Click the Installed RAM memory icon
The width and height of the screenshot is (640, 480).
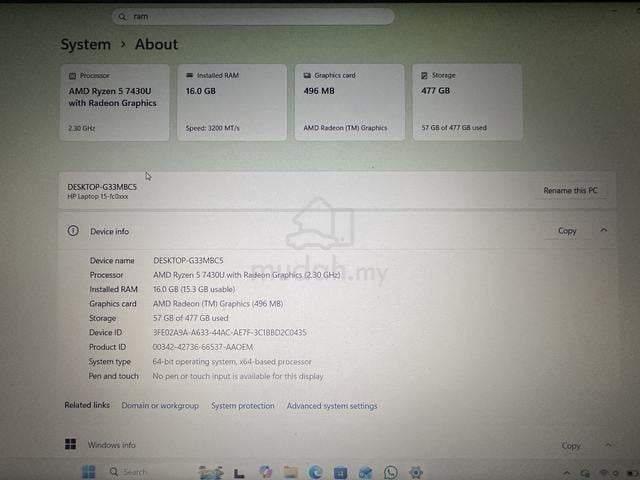[189, 76]
